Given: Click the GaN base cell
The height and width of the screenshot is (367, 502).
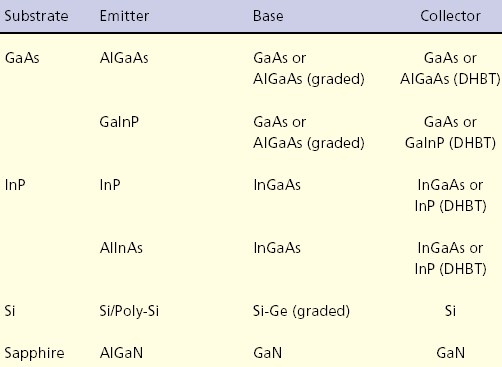Looking at the screenshot, I should [268, 353].
